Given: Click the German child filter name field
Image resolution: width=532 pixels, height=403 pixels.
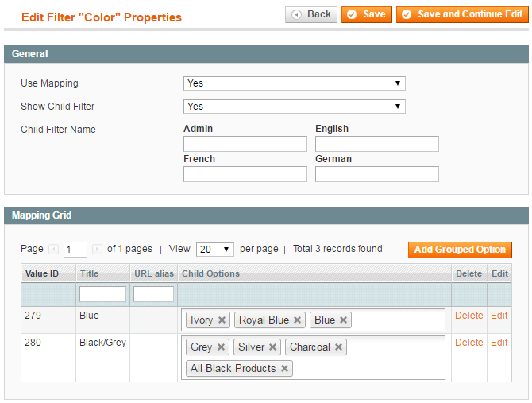Looking at the screenshot, I should click(x=376, y=174).
